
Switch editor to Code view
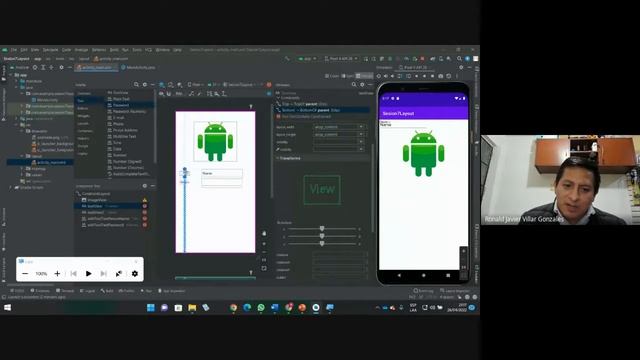(332, 76)
